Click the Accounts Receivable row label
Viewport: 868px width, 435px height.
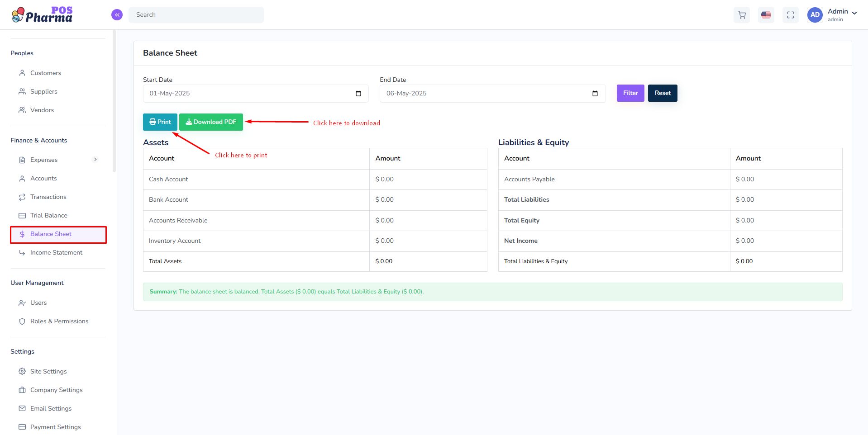(178, 220)
